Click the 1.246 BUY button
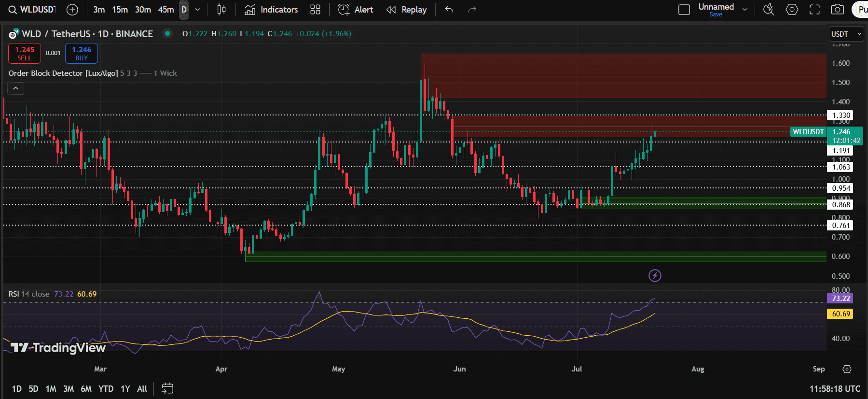 pyautogui.click(x=82, y=53)
